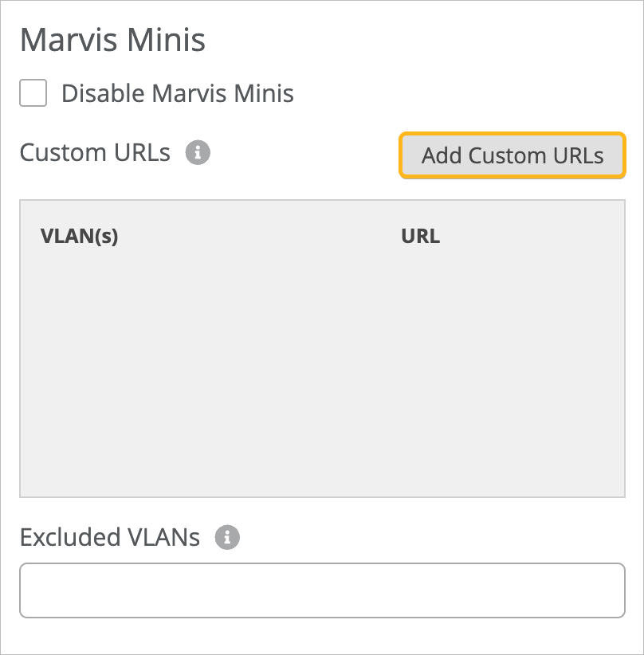Sort the table by VLAN(s) header
644x655 pixels.
point(79,237)
